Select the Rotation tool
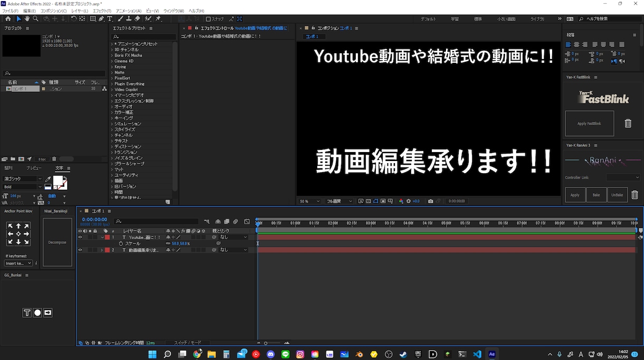 (74, 18)
